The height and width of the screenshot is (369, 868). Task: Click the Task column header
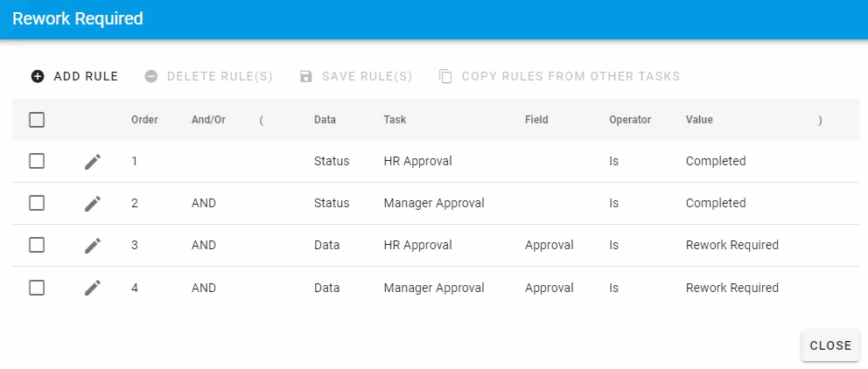395,120
